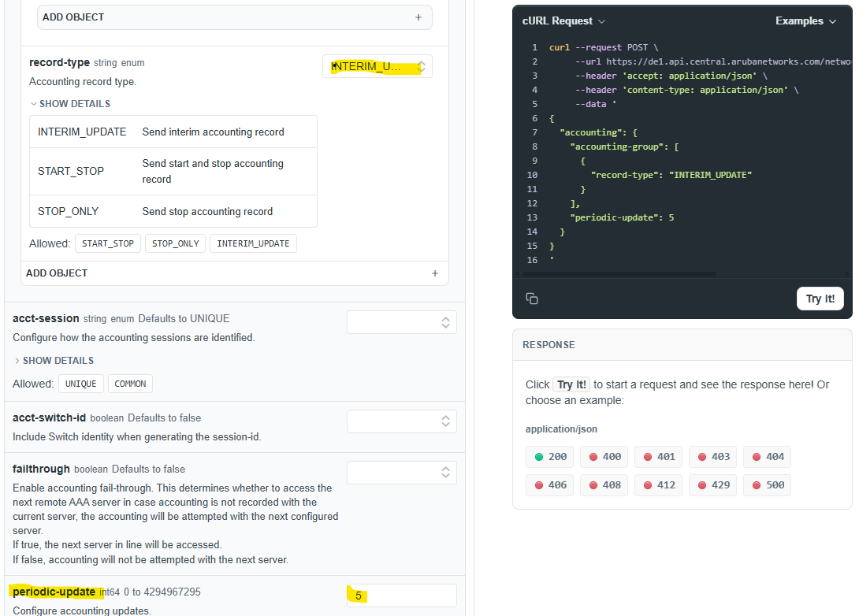Image resolution: width=859 pixels, height=616 pixels.
Task: Open the acct-switch-id boolean dropdown
Action: coord(402,421)
